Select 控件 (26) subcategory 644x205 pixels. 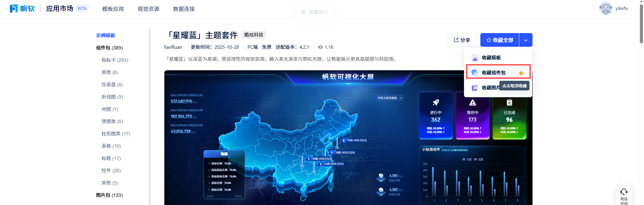point(111,171)
